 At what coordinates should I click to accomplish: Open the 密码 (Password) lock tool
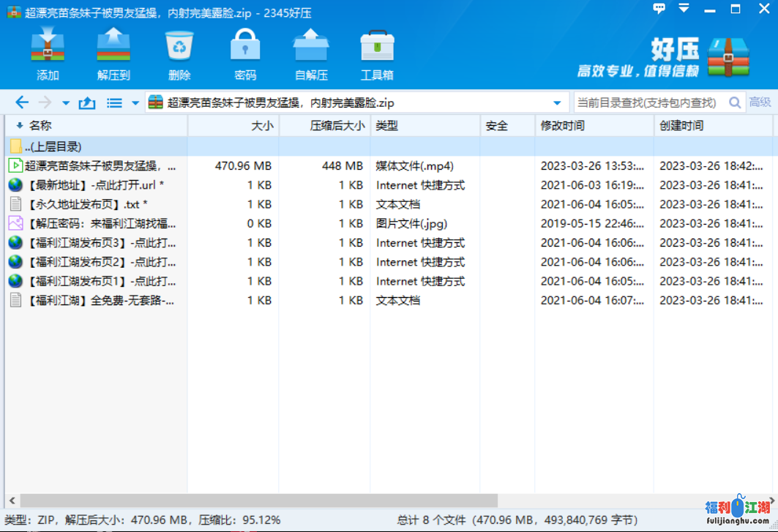[x=245, y=53]
